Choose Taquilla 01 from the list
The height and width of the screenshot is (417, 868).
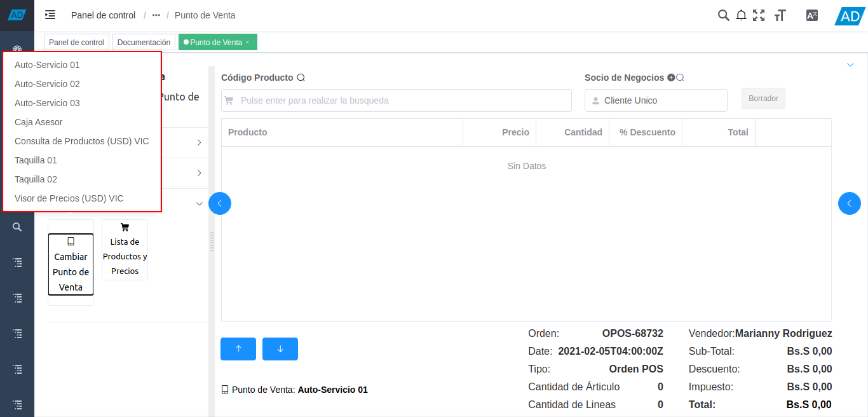pos(36,160)
